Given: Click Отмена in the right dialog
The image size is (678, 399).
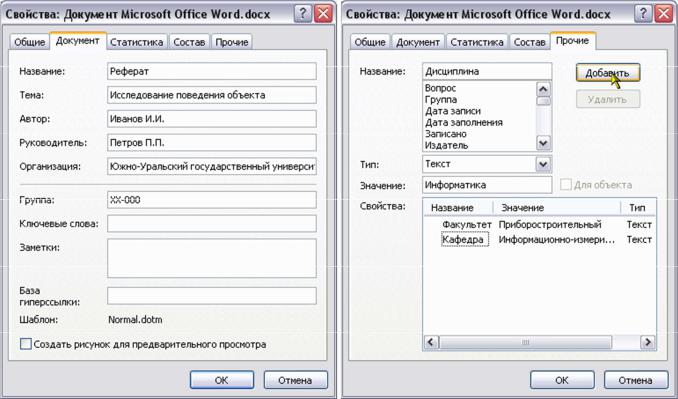Looking at the screenshot, I should pos(636,380).
